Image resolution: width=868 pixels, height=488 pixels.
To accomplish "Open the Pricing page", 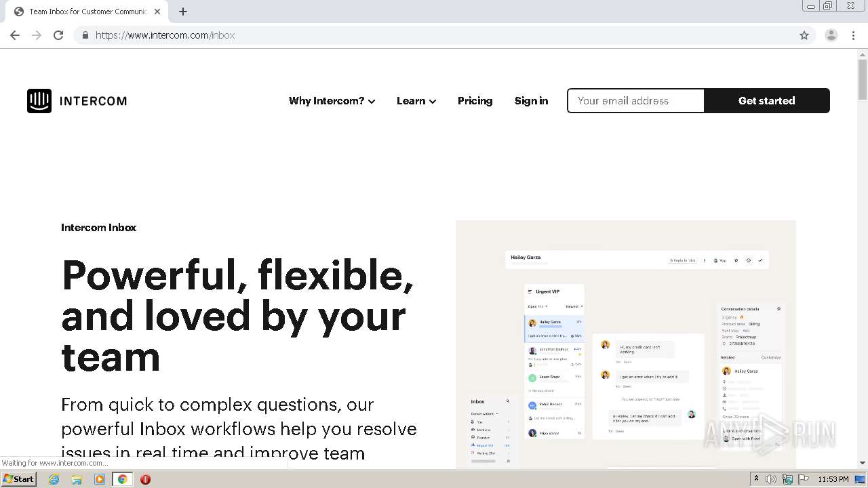I will [475, 101].
